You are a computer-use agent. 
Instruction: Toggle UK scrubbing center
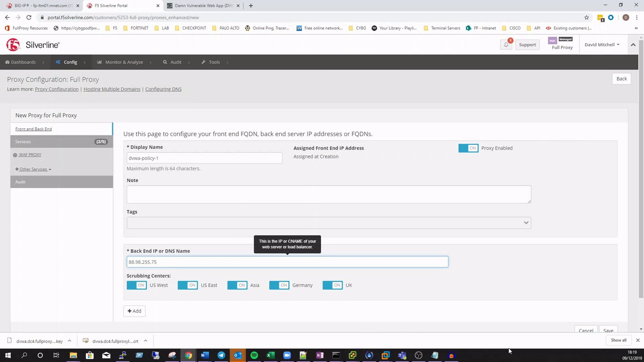tap(333, 285)
